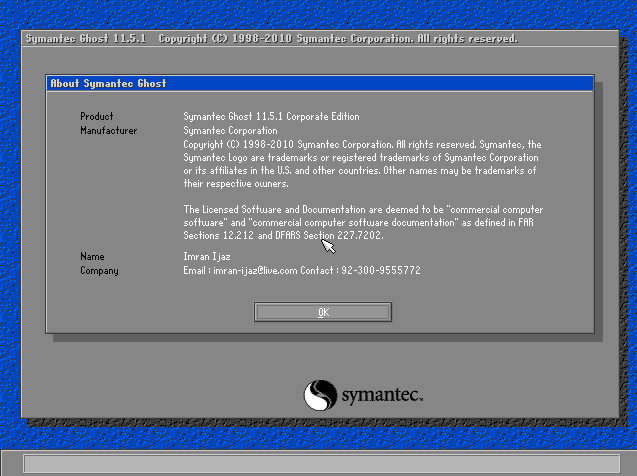Click the Symantec logo icon
The width and height of the screenshot is (637, 476).
320,395
